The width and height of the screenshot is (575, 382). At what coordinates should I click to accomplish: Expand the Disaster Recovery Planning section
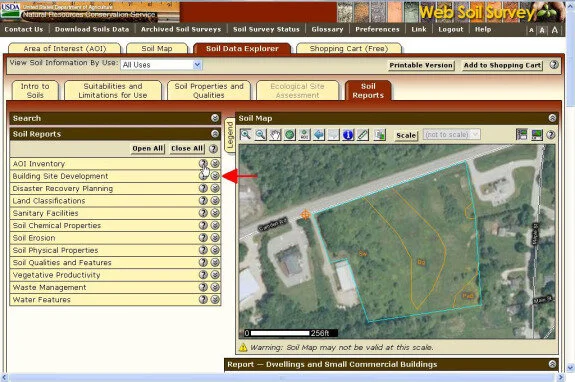tap(215, 188)
